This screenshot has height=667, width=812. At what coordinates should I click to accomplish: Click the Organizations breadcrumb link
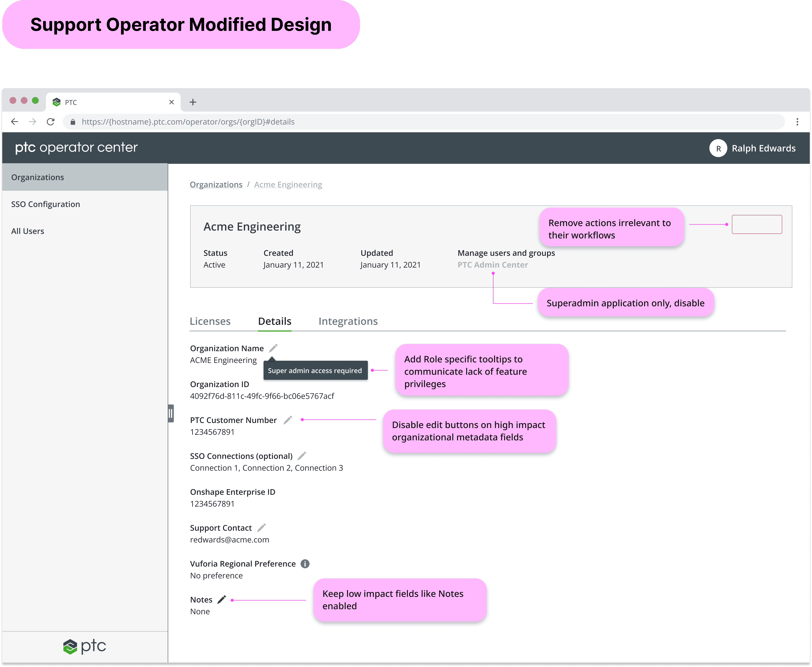point(216,184)
